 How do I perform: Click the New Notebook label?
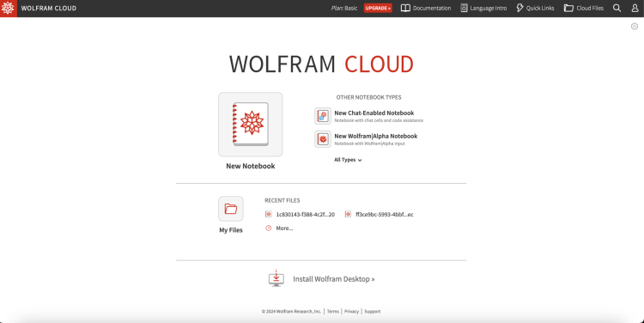(251, 166)
